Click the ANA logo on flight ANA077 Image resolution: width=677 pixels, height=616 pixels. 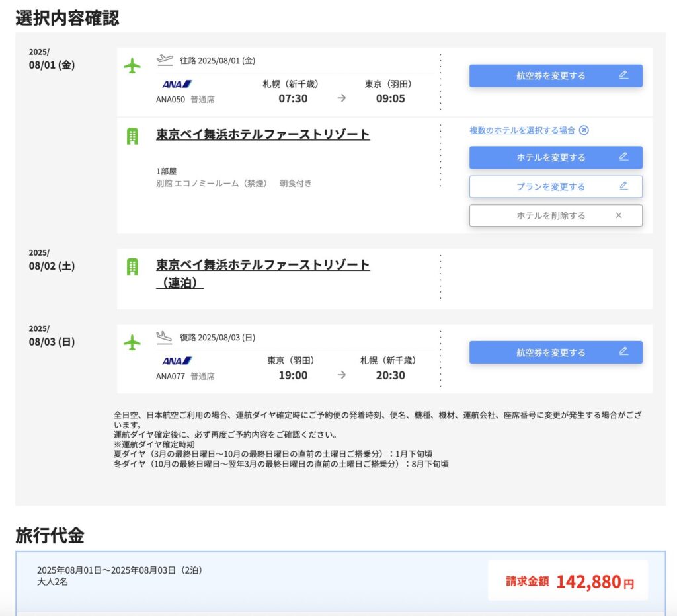coord(177,361)
